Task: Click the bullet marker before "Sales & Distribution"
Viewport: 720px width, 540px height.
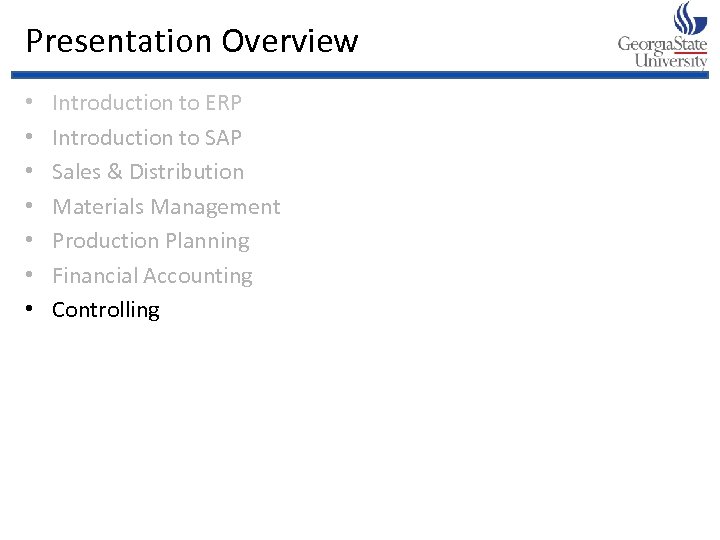Action: click(x=31, y=172)
